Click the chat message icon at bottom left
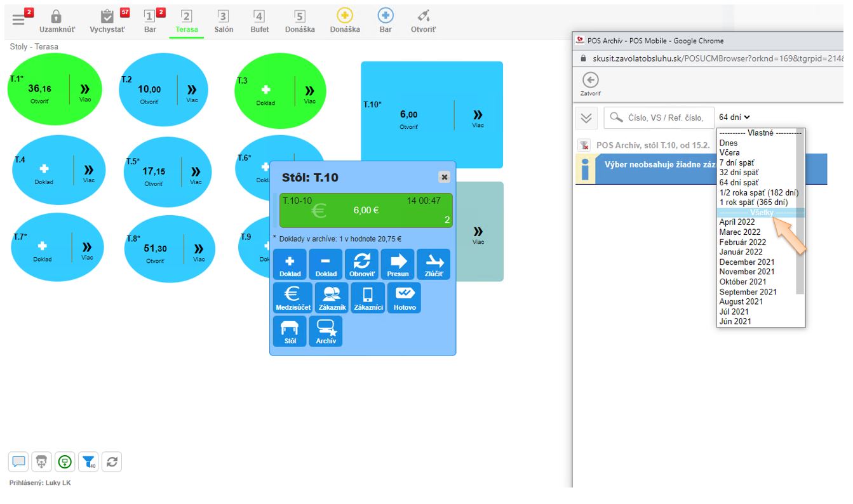The height and width of the screenshot is (504, 853). point(18,462)
